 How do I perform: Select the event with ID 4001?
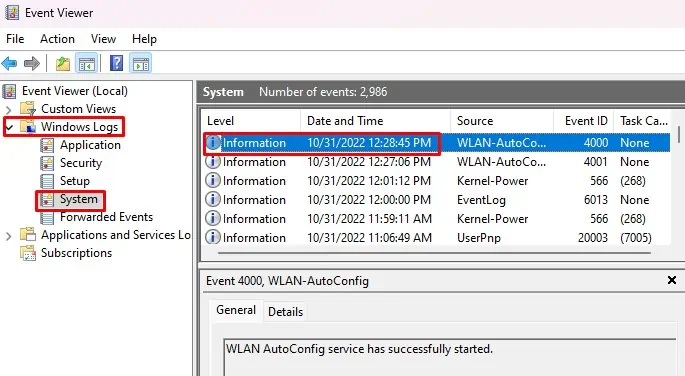pos(437,162)
